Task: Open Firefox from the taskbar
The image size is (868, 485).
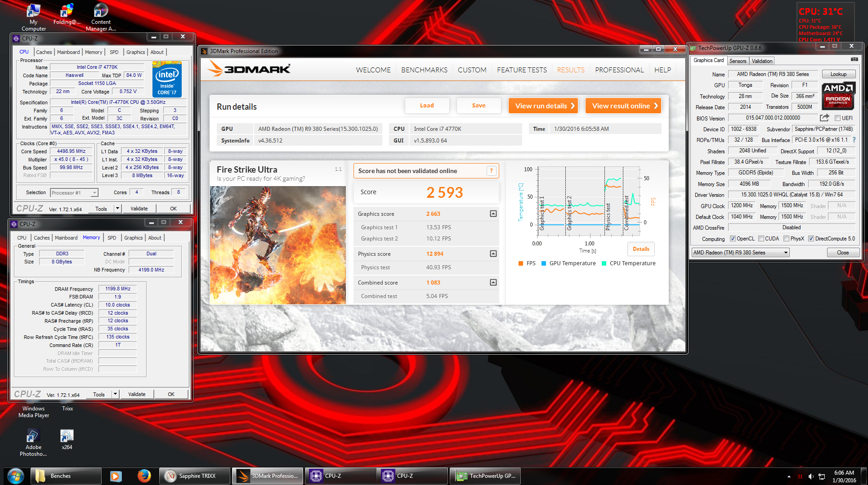Action: click(x=144, y=476)
